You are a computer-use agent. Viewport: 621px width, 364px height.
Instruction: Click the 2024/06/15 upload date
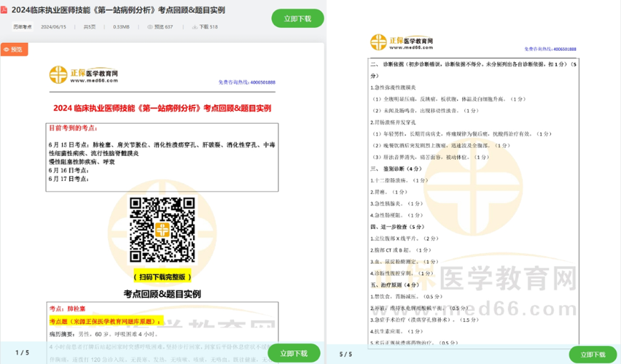click(54, 27)
